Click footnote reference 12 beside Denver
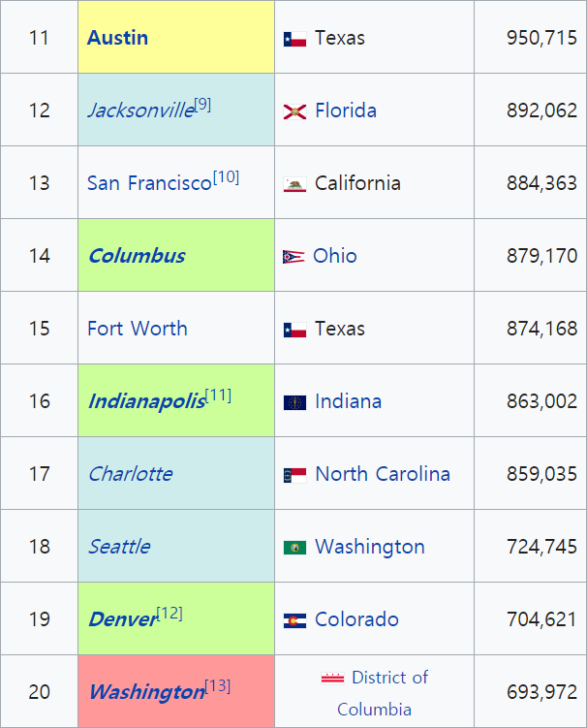This screenshot has width=587, height=728. pos(170,613)
